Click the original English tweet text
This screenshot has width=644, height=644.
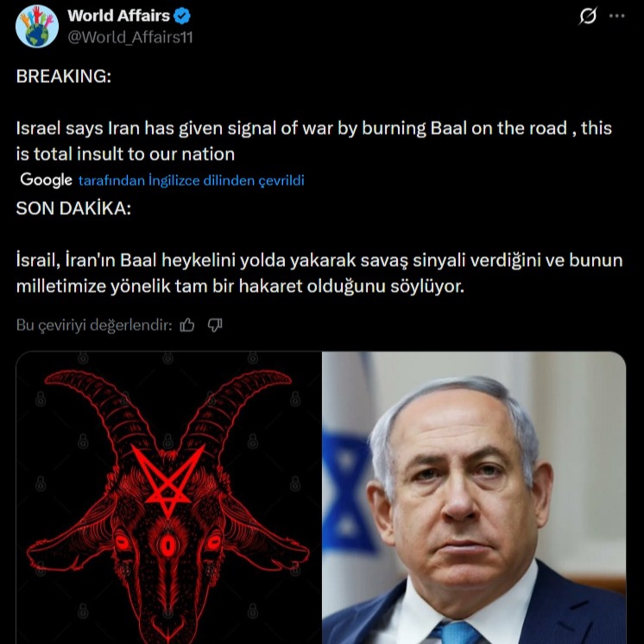point(314,141)
